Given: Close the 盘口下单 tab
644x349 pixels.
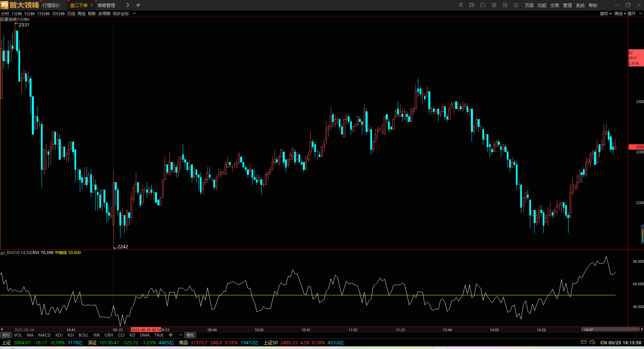Looking at the screenshot, I should point(92,5).
